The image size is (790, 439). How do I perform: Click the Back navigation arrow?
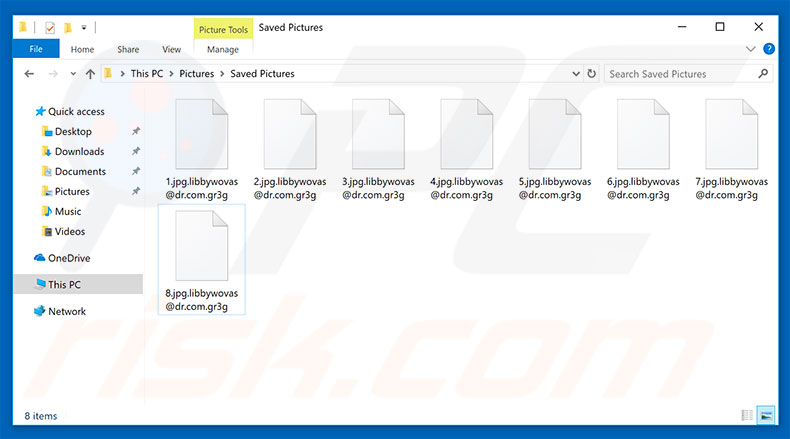pyautogui.click(x=30, y=74)
